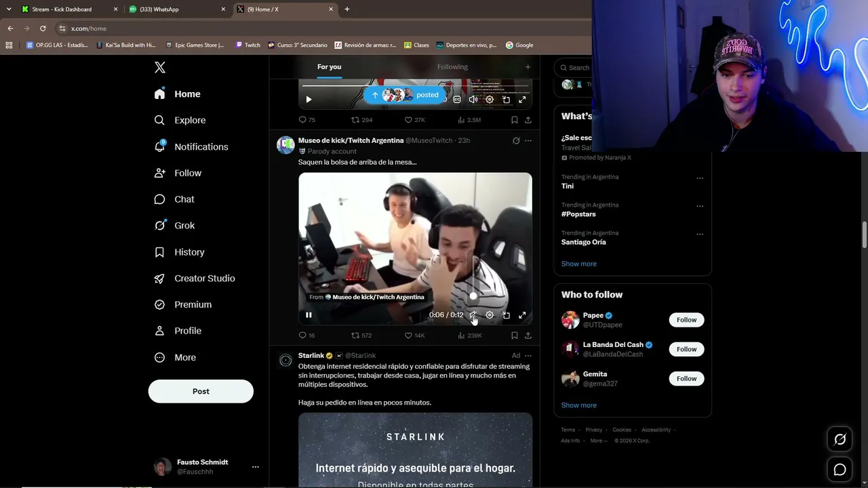Open more options on the Starlink ad
Image resolution: width=868 pixels, height=488 pixels.
pyautogui.click(x=528, y=355)
